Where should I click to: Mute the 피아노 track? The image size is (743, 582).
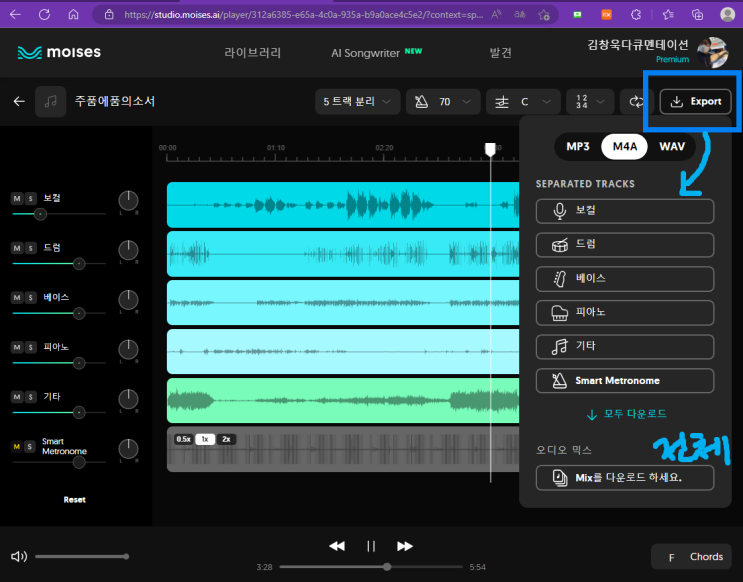[17, 347]
